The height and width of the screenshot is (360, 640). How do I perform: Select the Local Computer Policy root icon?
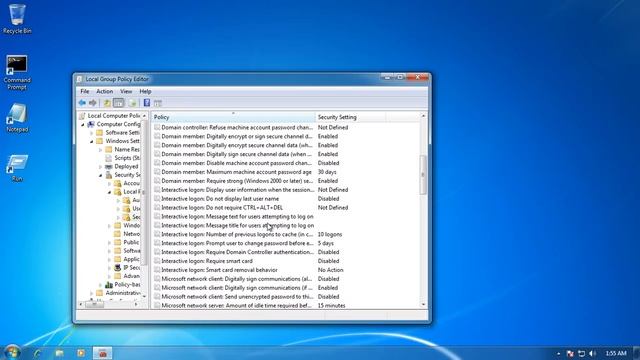(x=82, y=116)
